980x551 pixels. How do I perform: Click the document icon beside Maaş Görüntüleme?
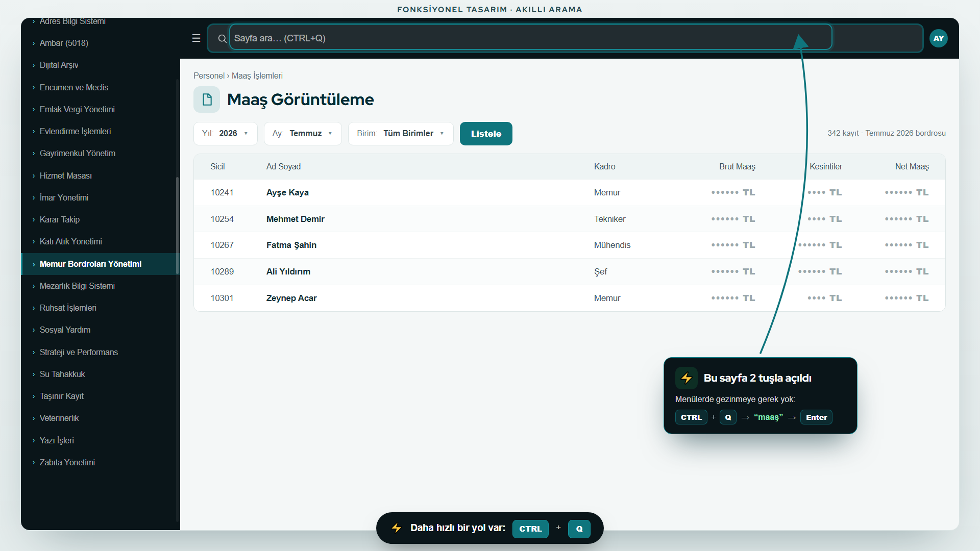(207, 99)
